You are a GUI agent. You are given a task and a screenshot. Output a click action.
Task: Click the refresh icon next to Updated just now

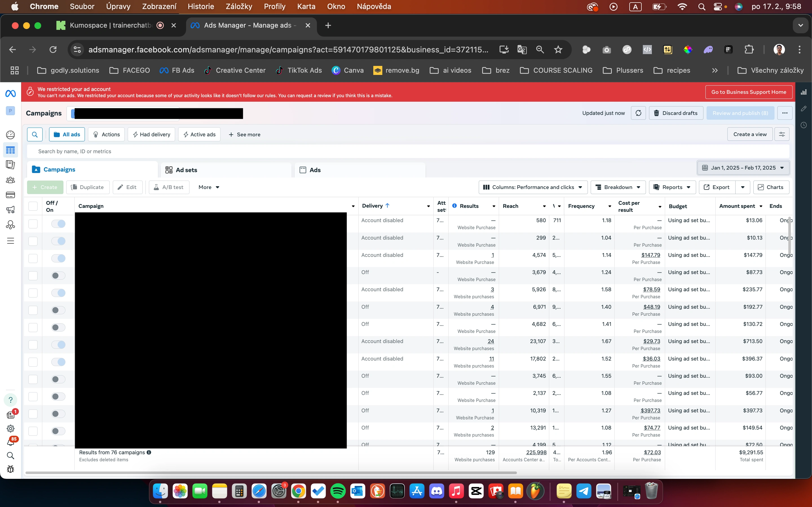(638, 113)
